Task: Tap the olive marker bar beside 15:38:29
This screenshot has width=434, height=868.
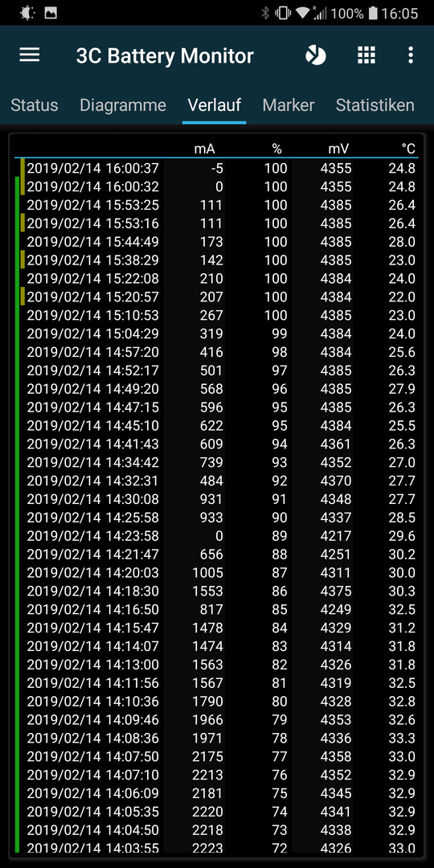Action: coord(23,260)
